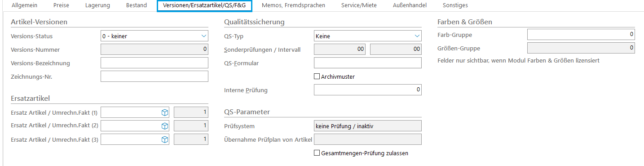
Task: Open article lookup for Ersatz Artikel (1)
Action: pos(165,112)
